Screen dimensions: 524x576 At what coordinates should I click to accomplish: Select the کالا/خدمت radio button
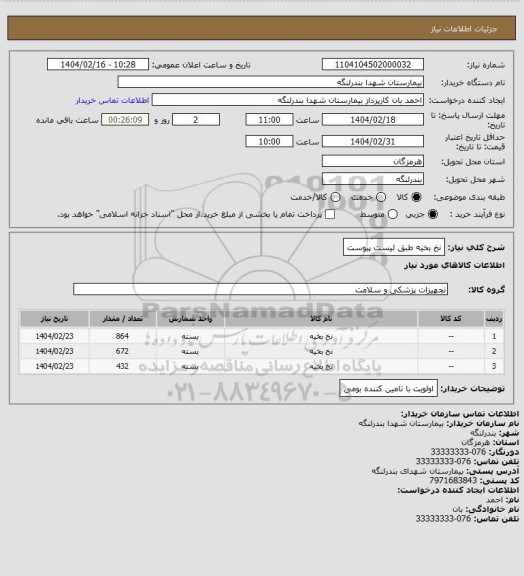335,197
